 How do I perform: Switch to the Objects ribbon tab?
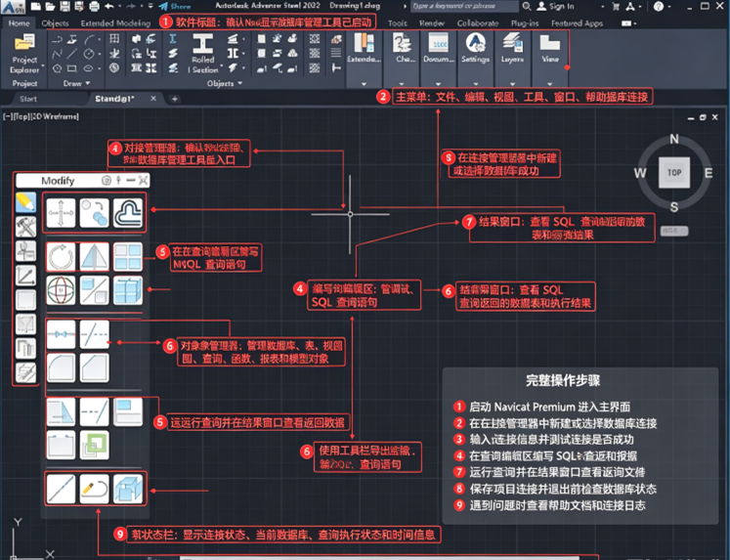(x=55, y=22)
